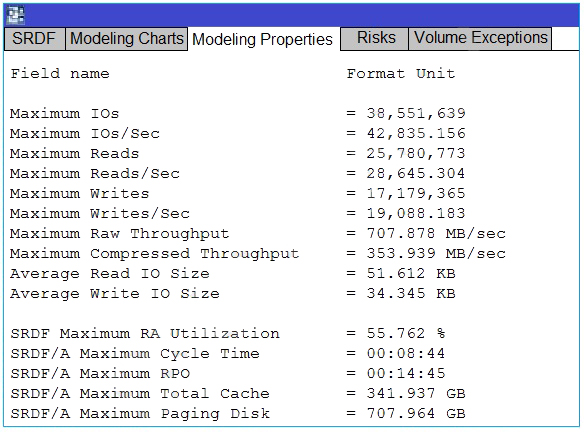The width and height of the screenshot is (584, 433).
Task: Click the SRDF/A Maximum Paging Disk value
Action: pyautogui.click(x=416, y=413)
